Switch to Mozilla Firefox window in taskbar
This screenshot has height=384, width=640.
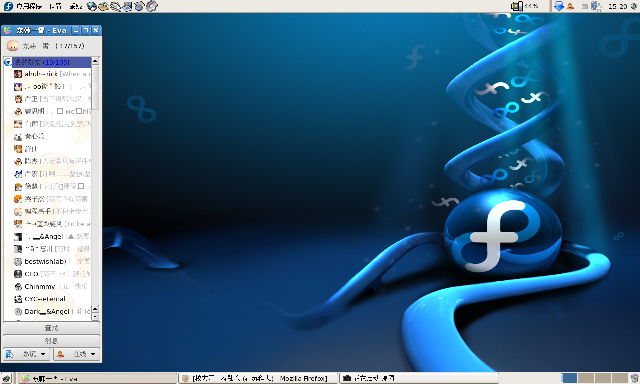(x=259, y=378)
